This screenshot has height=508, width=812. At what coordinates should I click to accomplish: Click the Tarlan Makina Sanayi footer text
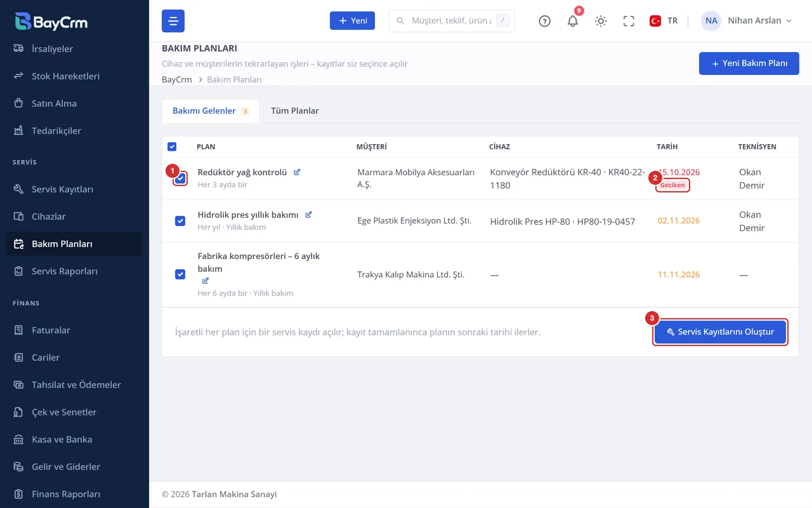(234, 495)
